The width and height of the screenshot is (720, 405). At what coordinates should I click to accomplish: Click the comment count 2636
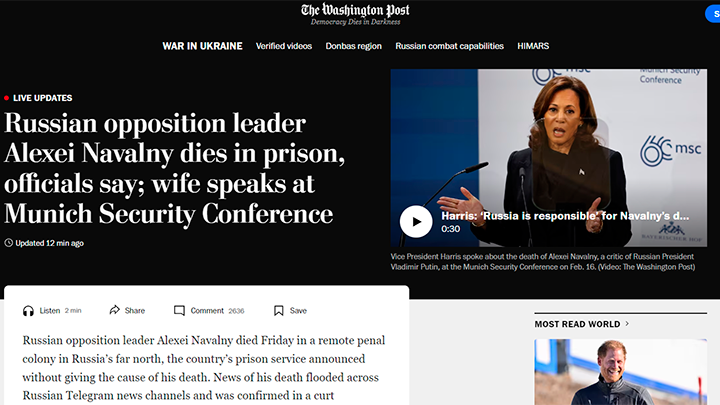[x=236, y=311]
